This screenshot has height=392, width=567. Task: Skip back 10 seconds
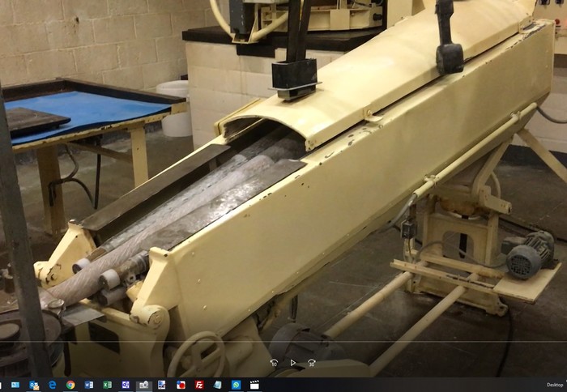(x=274, y=363)
